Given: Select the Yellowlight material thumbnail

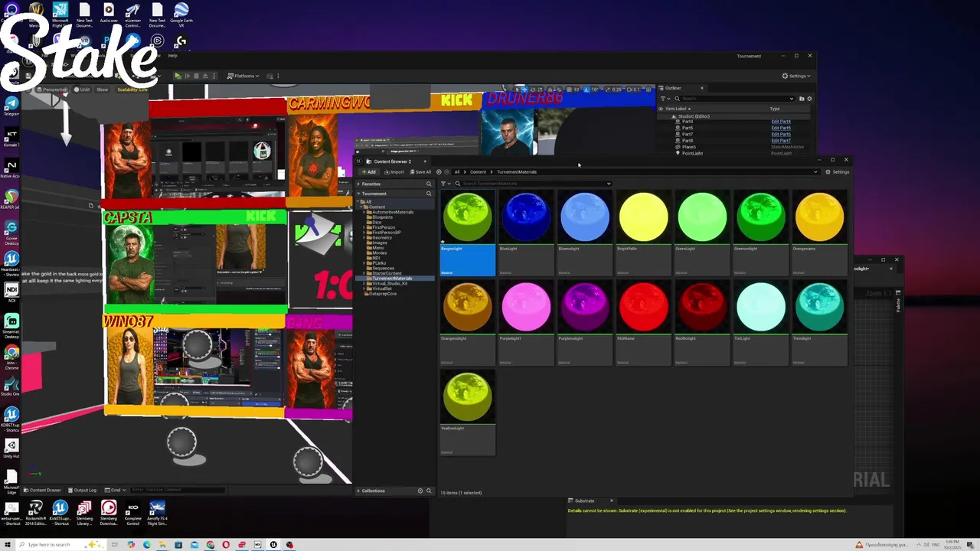Looking at the screenshot, I should click(468, 396).
